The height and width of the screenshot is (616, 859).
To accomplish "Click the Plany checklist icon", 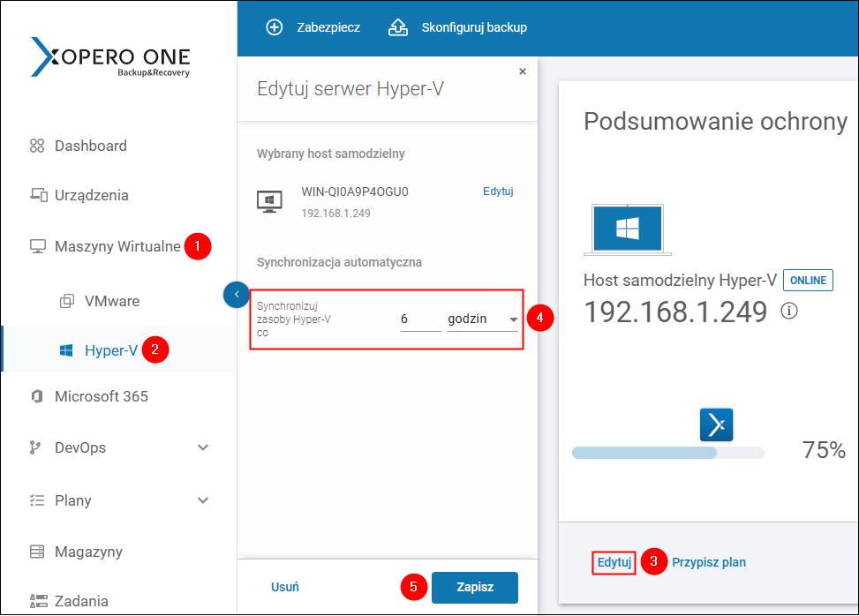I will coord(37,500).
